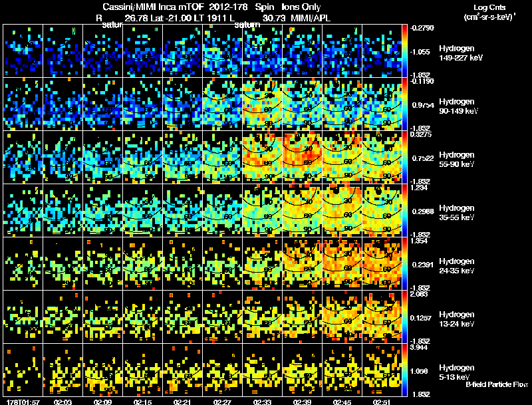Click the Cassini/MIMI Inca mTOF title line
532x405 pixels.
tap(211, 7)
